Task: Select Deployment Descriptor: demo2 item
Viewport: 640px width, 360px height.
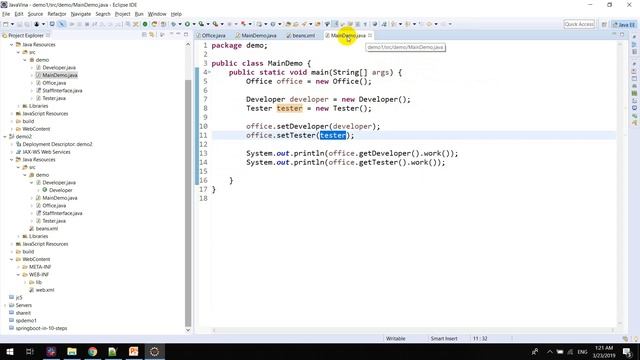Action: (57, 144)
